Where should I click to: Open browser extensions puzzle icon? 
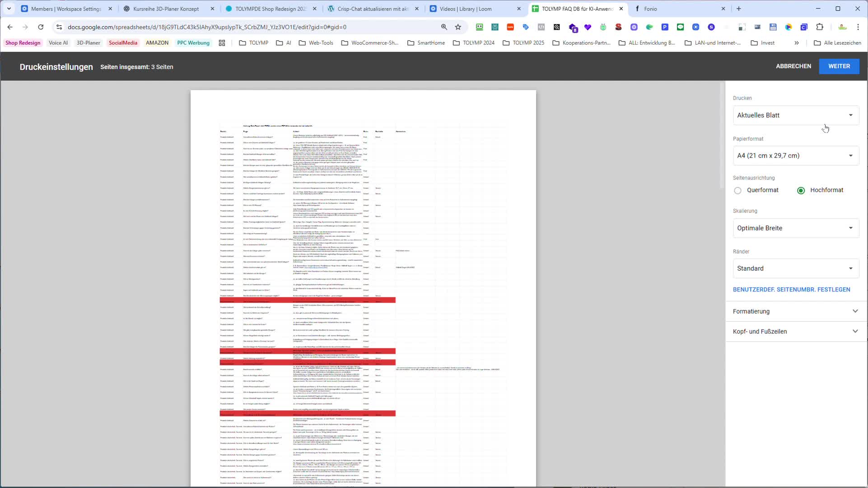820,27
